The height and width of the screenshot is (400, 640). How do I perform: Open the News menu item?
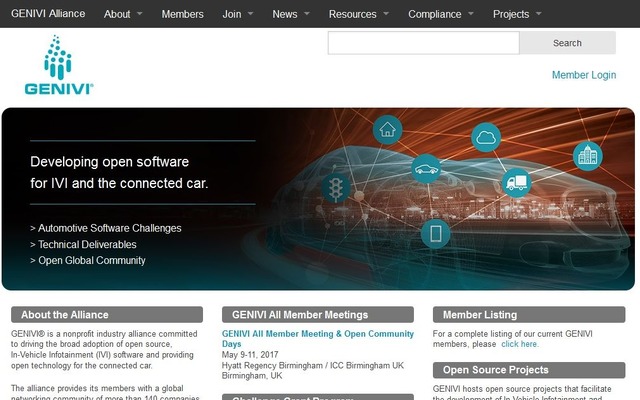(x=284, y=14)
